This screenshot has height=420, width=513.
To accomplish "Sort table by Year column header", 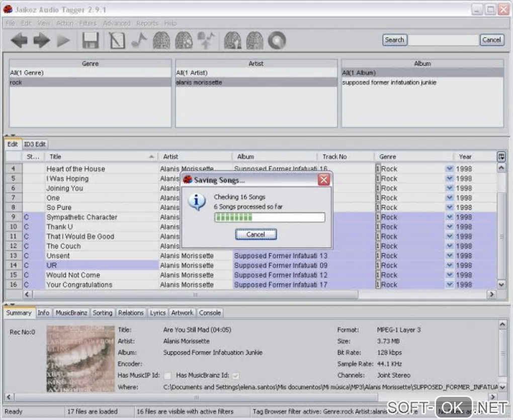I will [475, 157].
